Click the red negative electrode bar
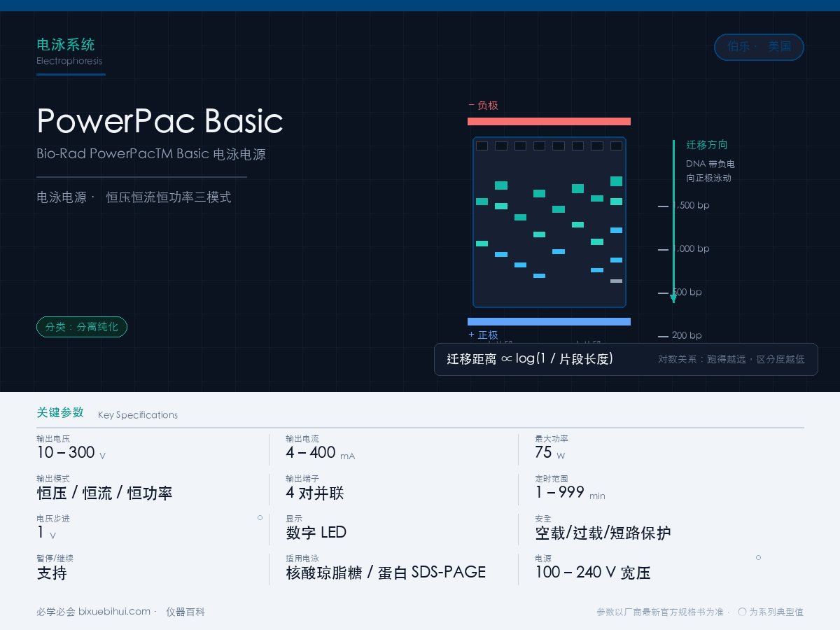 click(x=549, y=121)
